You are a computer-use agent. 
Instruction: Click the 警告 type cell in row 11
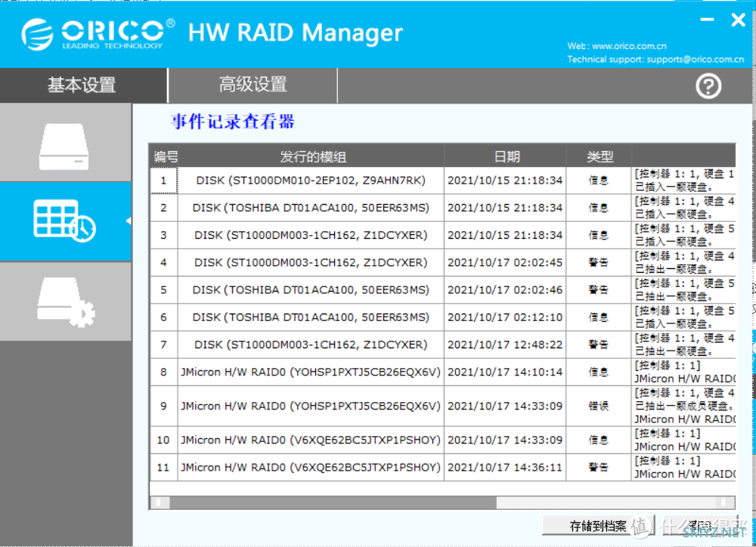click(x=598, y=468)
